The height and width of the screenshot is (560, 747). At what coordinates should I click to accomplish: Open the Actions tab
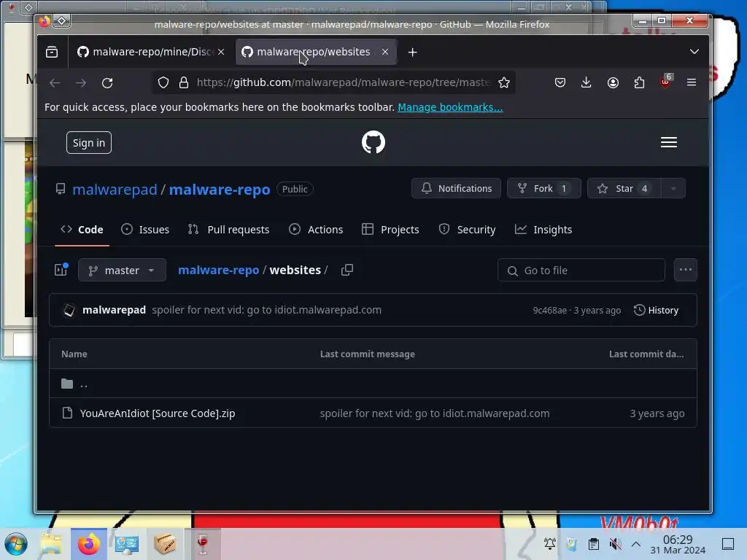point(316,230)
